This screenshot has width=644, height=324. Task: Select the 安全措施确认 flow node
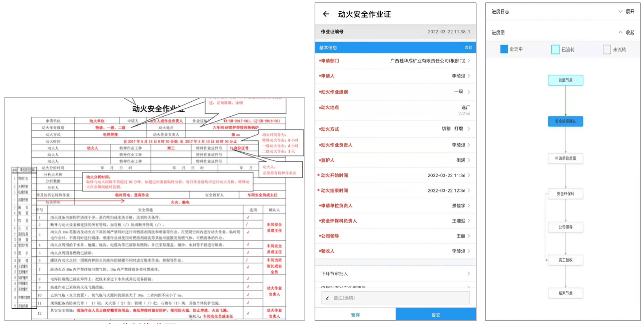point(565,121)
